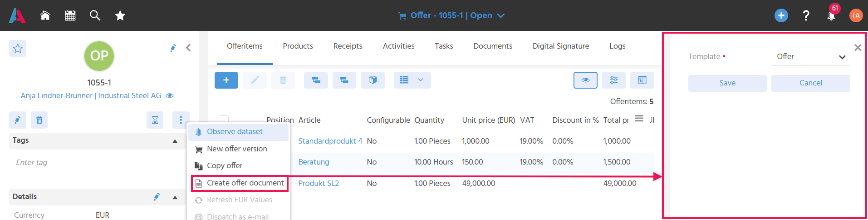Click the edit offer pencil button
The image size is (868, 220).
click(18, 120)
